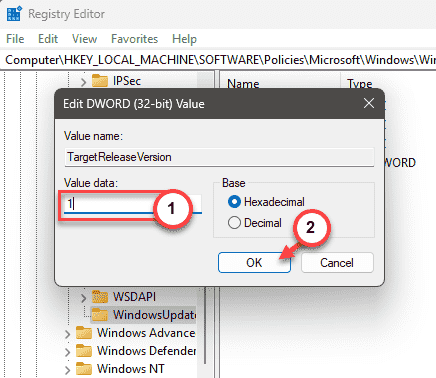This screenshot has width=436, height=378.
Task: Open the File menu
Action: coord(15,39)
